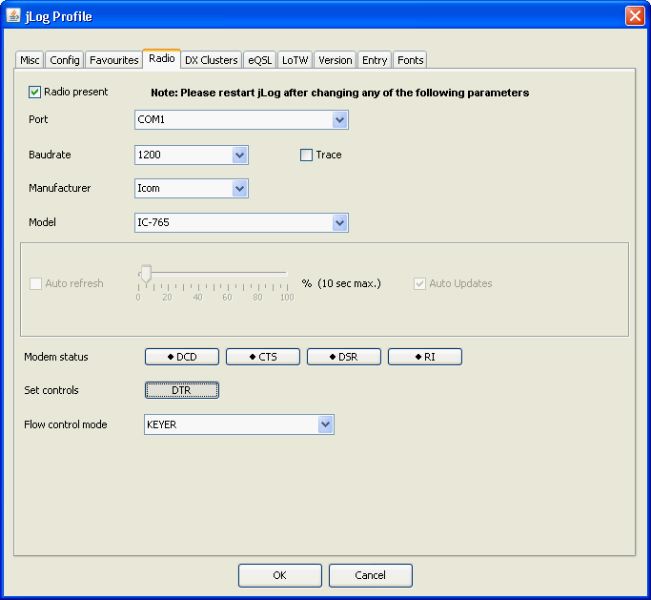The height and width of the screenshot is (600, 651).
Task: Open the eQSL tab
Action: [260, 60]
